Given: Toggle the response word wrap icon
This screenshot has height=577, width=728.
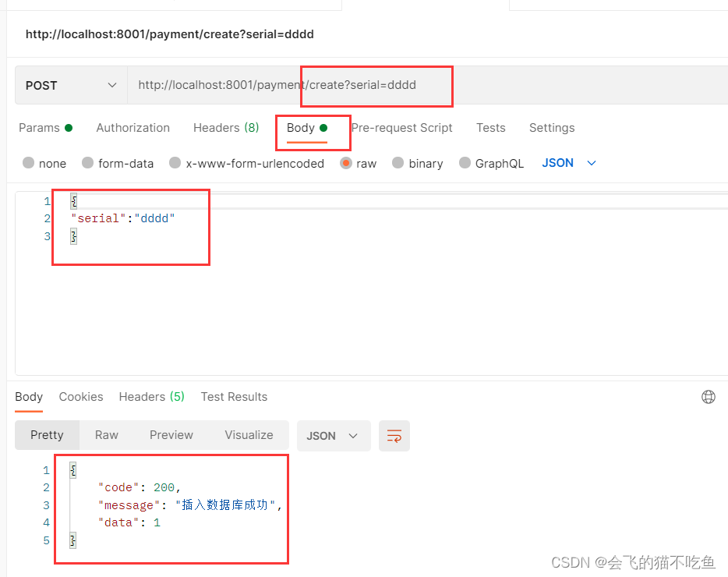Looking at the screenshot, I should tap(394, 436).
